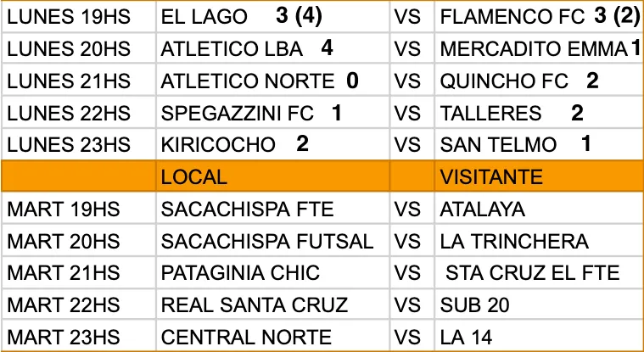Viewport: 644px width, 352px height.
Task: Click the orange LOCAL header cell
Action: click(272, 176)
